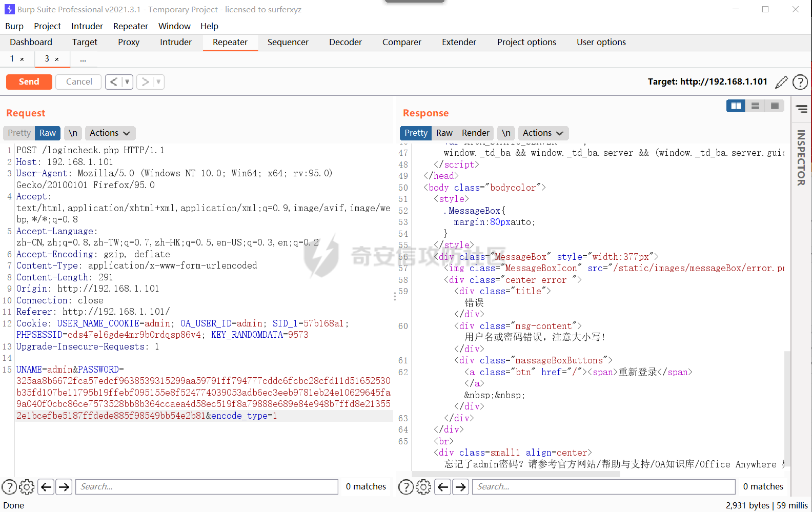Switch to the Intruder tool tab
Viewport: 812px width, 512px height.
tap(176, 43)
